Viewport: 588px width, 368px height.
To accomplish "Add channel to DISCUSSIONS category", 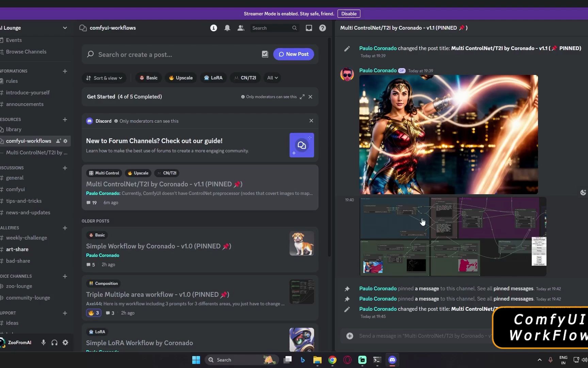I will [65, 168].
